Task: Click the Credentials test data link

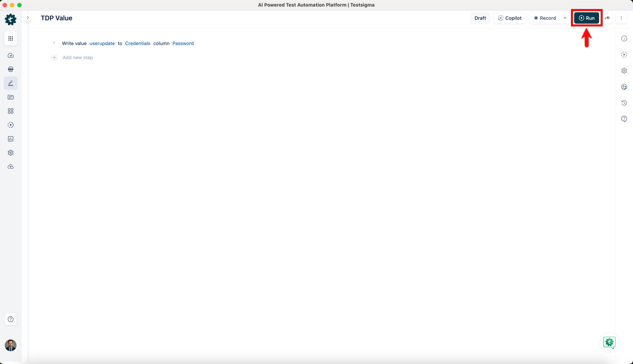Action: coord(138,44)
